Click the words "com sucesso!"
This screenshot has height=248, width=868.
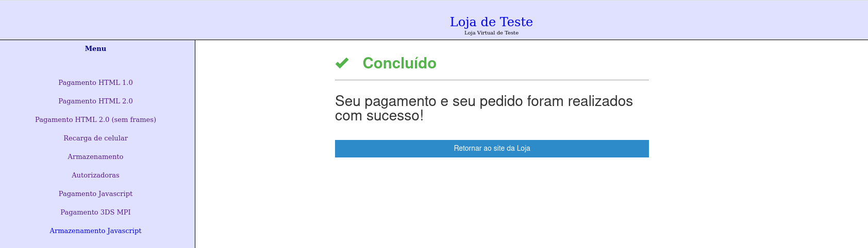point(379,116)
